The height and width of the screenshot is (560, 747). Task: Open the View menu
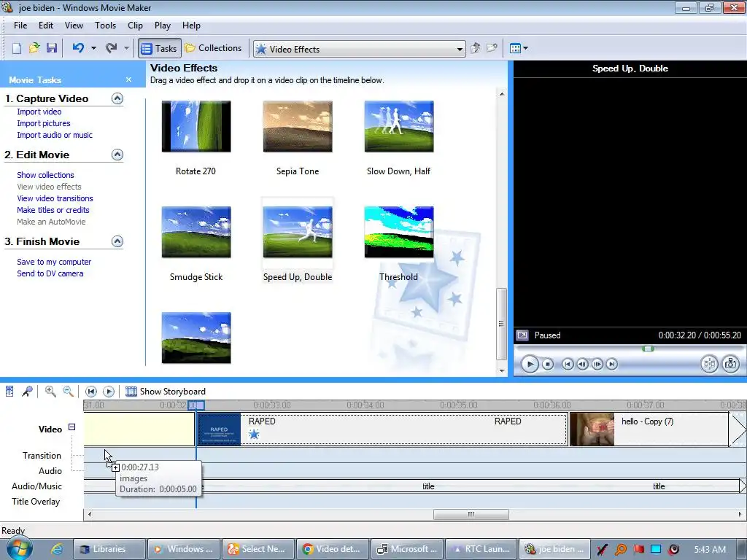click(x=74, y=26)
